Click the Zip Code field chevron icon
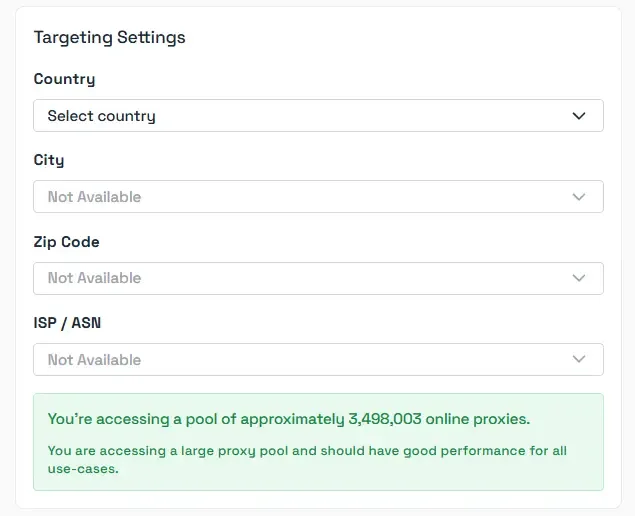The height and width of the screenshot is (516, 635). point(579,278)
